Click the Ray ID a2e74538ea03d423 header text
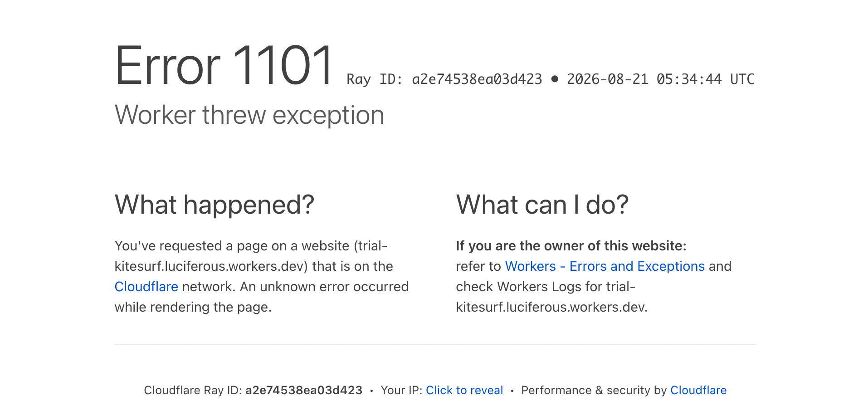 click(444, 79)
